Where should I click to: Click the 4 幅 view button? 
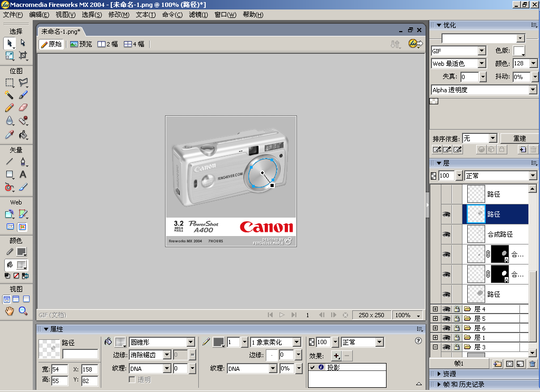pos(134,44)
